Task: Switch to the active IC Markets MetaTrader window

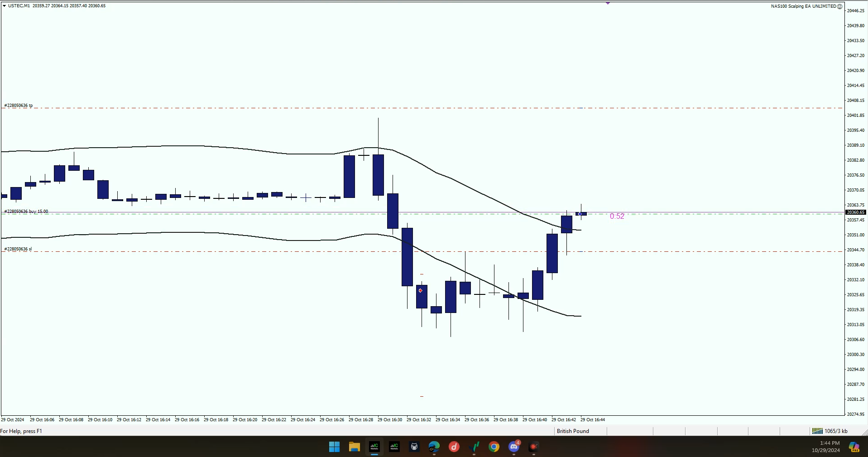Action: point(374,447)
